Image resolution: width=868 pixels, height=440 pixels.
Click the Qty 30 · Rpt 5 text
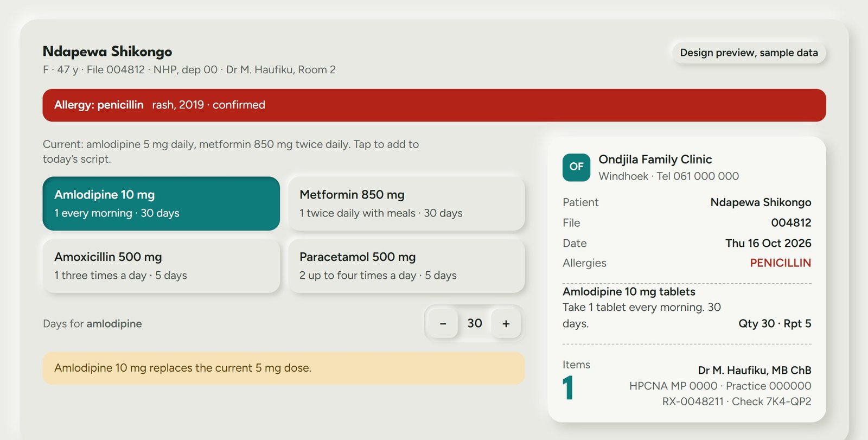click(x=775, y=324)
